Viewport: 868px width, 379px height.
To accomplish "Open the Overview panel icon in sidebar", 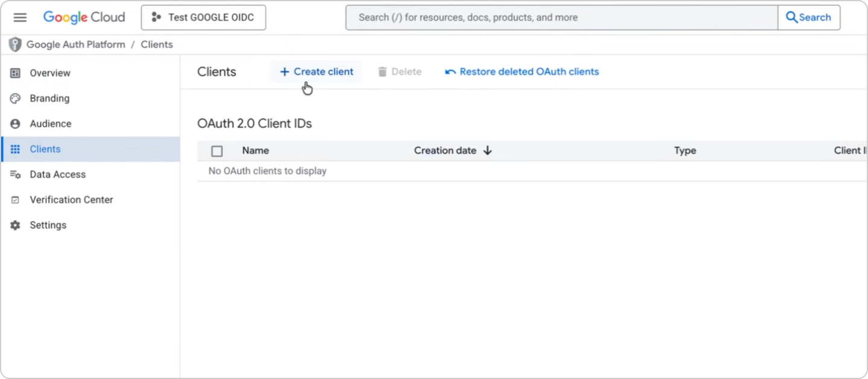I will 15,73.
